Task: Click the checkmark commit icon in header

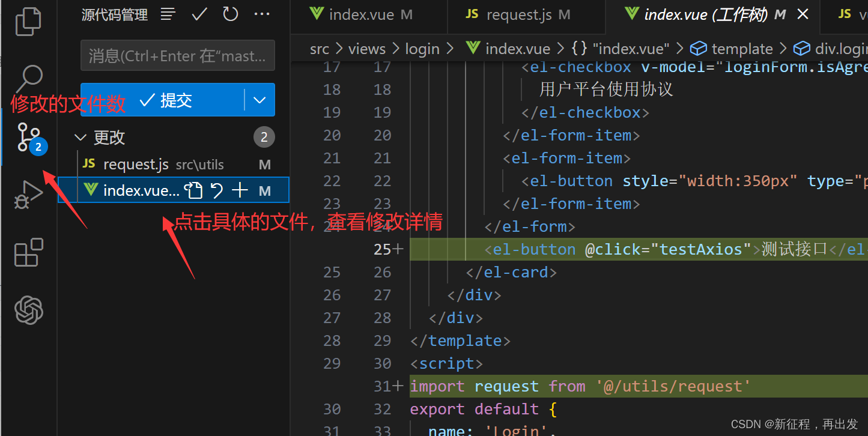Action: pyautogui.click(x=199, y=14)
